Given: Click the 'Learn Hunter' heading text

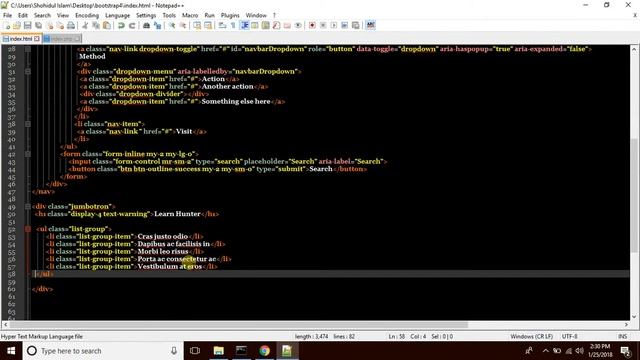Looking at the screenshot, I should [177, 214].
